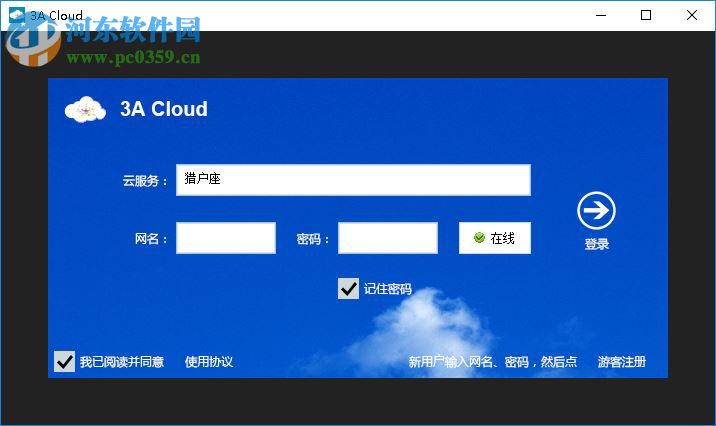Click the 新用户输入网名、密码，然后点 hint text
Viewport: 716px width, 426px height.
click(492, 362)
